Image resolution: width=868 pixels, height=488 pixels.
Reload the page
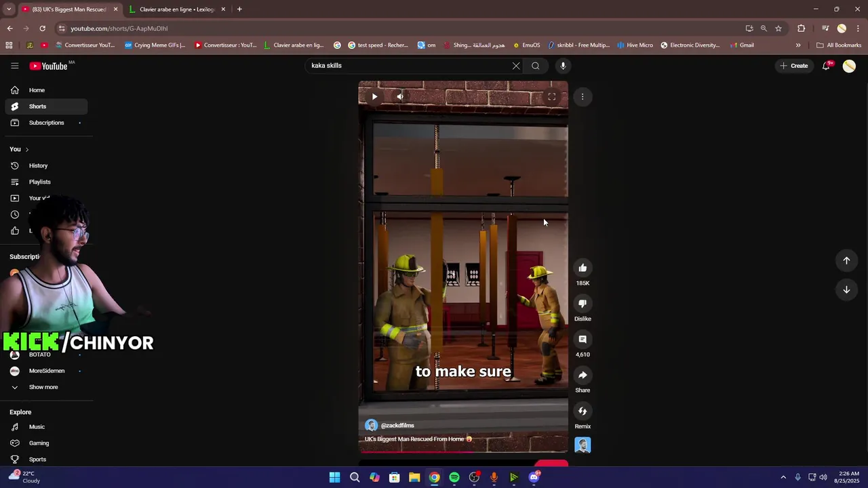pos(42,28)
